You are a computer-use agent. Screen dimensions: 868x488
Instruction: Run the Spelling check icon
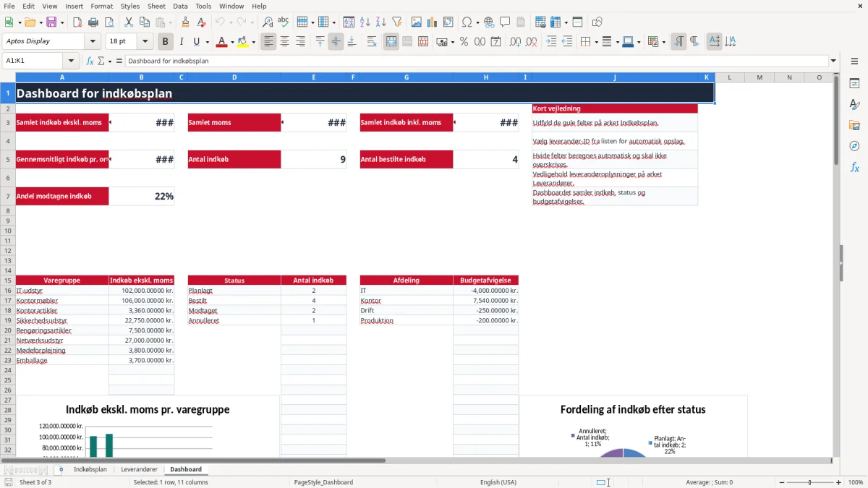(283, 22)
